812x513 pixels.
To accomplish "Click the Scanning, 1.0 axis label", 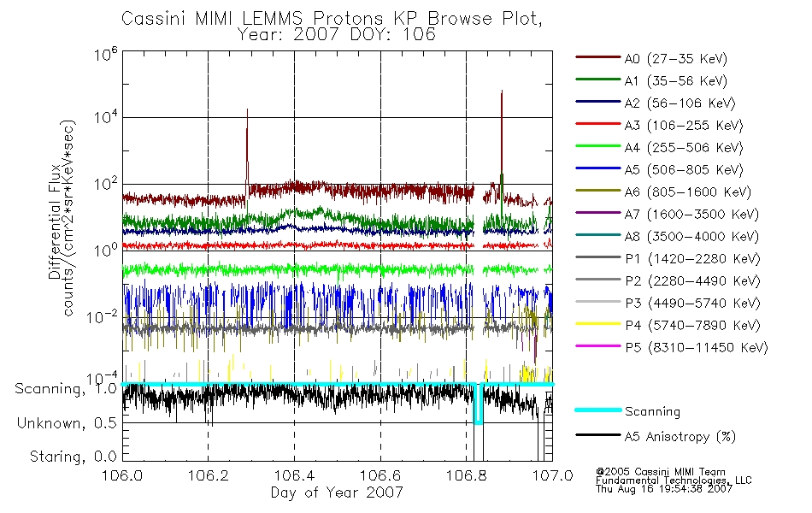I will tap(66, 389).
